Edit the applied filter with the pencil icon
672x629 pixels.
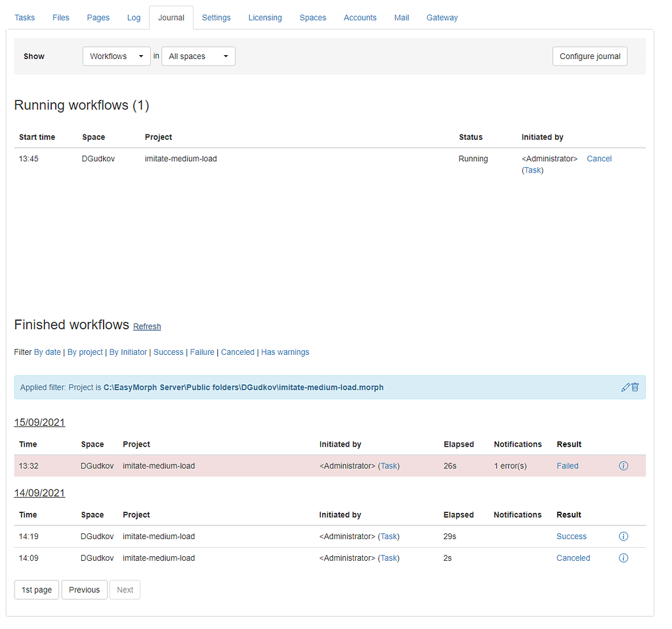(626, 387)
